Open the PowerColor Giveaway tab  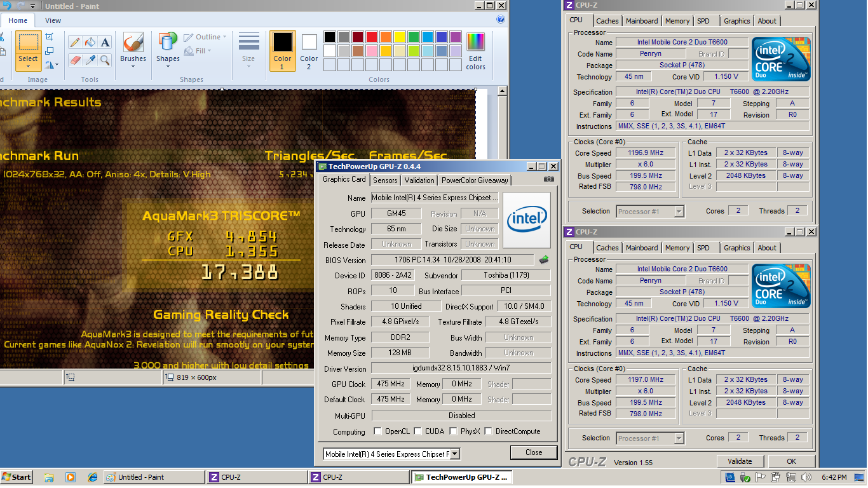475,180
